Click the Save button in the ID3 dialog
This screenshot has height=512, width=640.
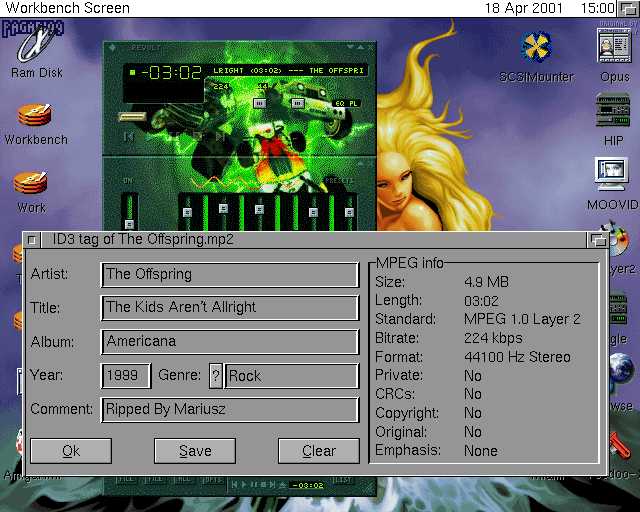(x=195, y=451)
